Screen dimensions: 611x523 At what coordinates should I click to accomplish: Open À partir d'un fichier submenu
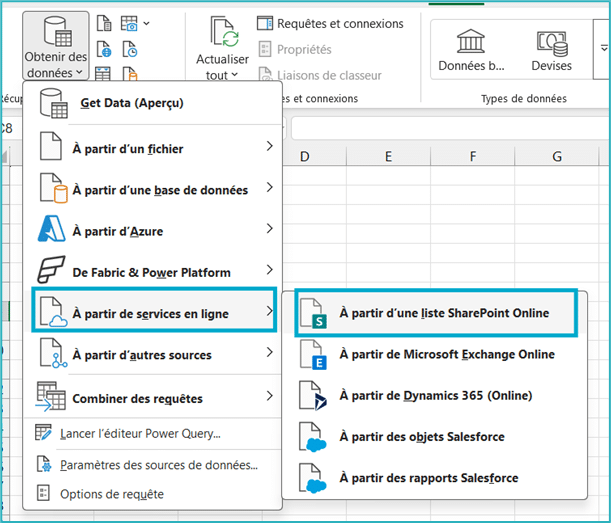point(152,147)
